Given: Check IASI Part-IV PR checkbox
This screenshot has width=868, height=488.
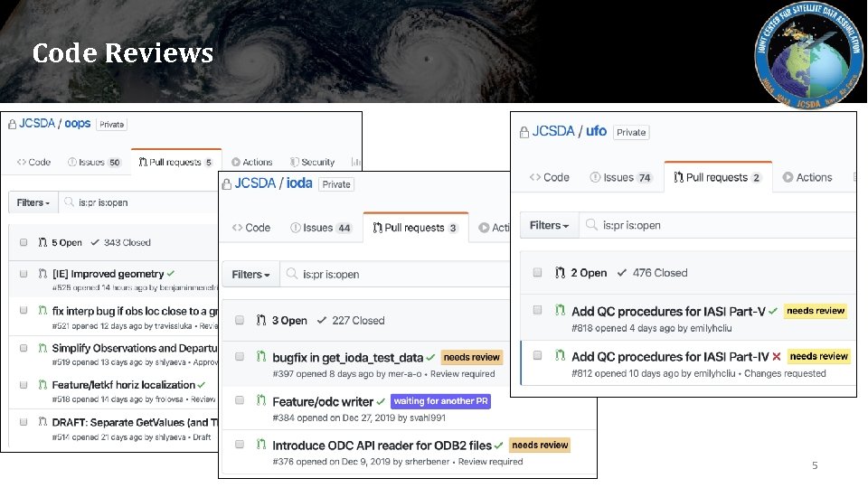Looking at the screenshot, I should coord(537,355).
